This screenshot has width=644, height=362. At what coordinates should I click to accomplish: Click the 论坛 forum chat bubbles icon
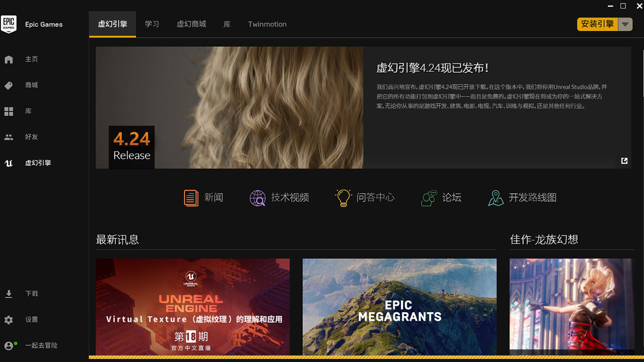point(429,198)
